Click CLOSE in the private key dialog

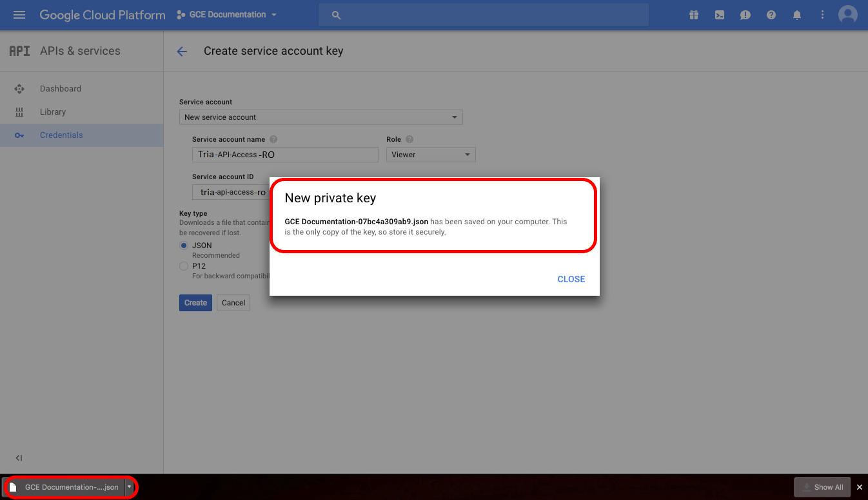[571, 279]
